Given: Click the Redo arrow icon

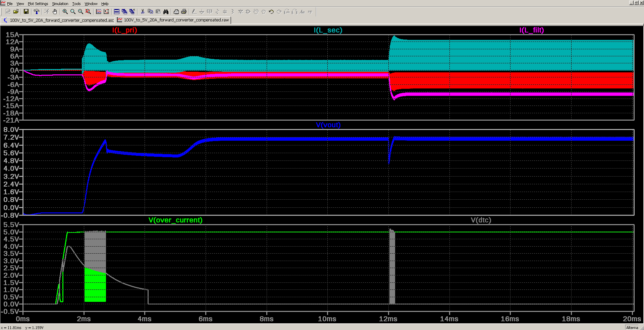Looking at the screenshot, I should coord(279,12).
